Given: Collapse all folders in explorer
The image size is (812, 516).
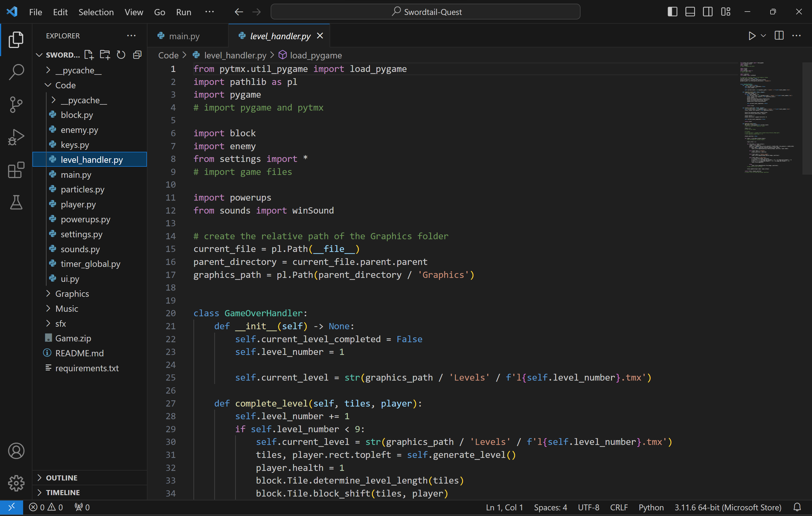Looking at the screenshot, I should tap(137, 55).
